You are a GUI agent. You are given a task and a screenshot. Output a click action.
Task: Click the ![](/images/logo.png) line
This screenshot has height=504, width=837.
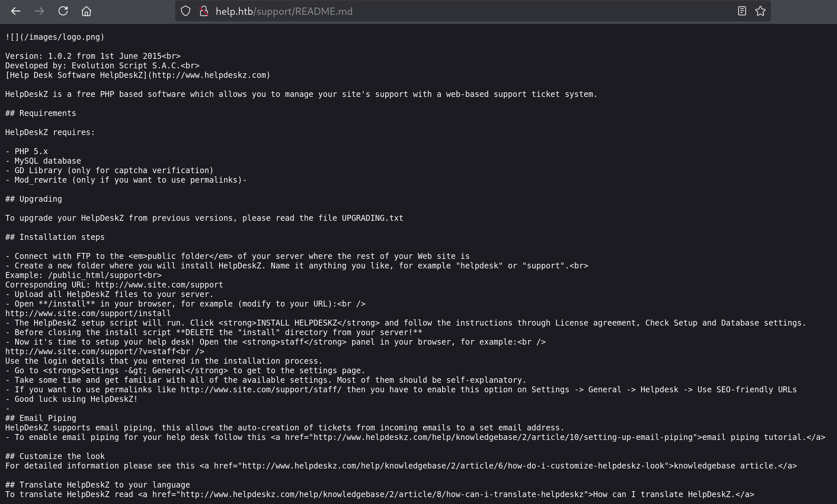pos(55,37)
